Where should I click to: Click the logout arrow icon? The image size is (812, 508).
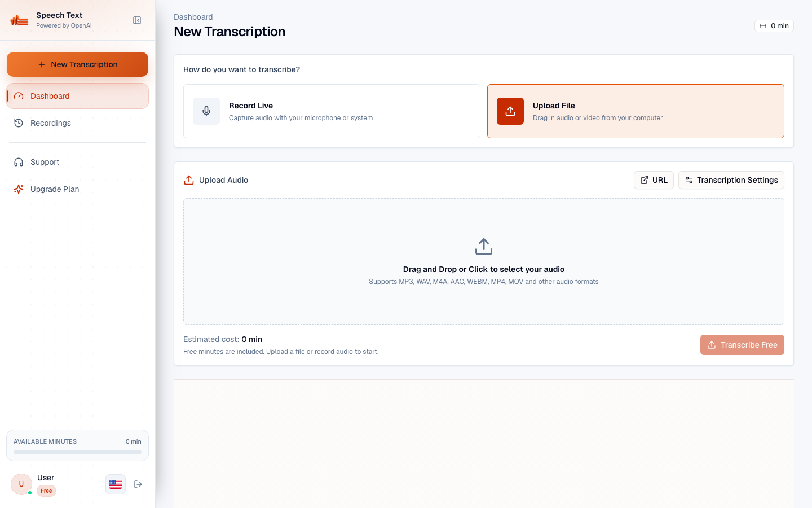(138, 484)
